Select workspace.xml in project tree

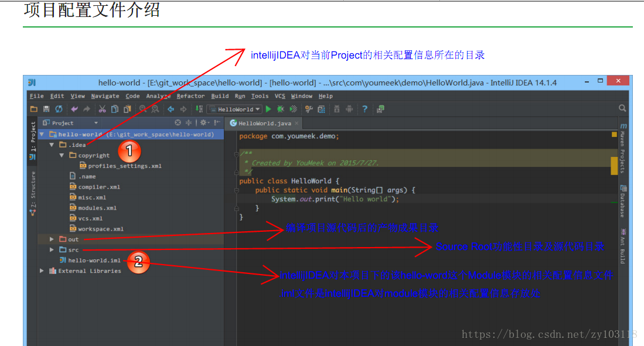pyautogui.click(x=97, y=228)
